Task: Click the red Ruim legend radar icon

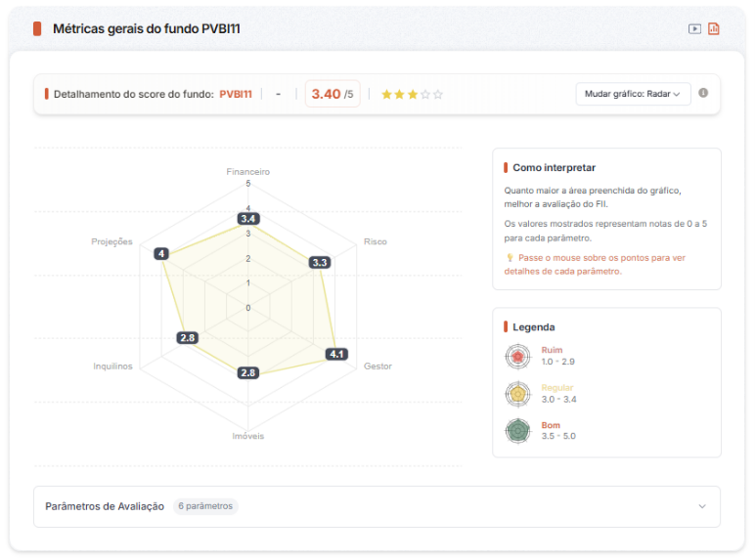Action: 517,357
